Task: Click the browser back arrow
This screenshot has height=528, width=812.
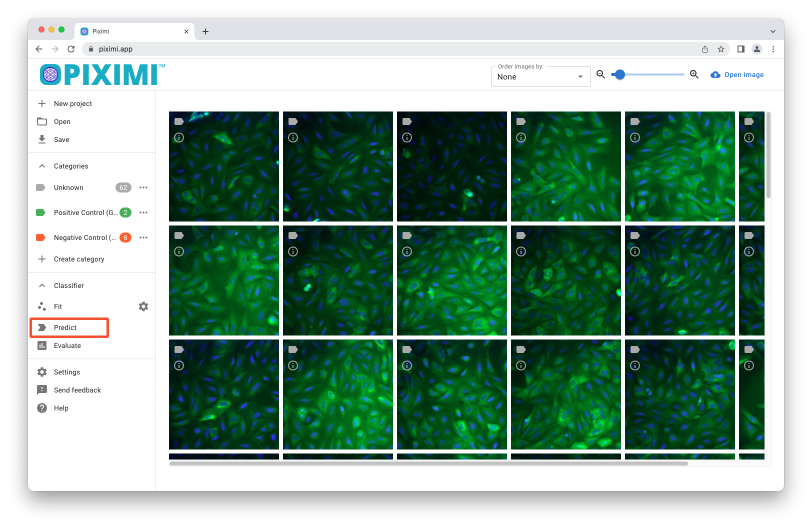Action: click(x=39, y=49)
